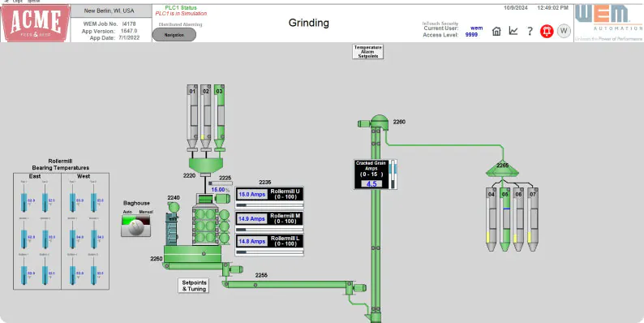Image resolution: width=644 pixels, height=323 pixels.
Task: Click the circular W user icon
Action: [x=564, y=31]
